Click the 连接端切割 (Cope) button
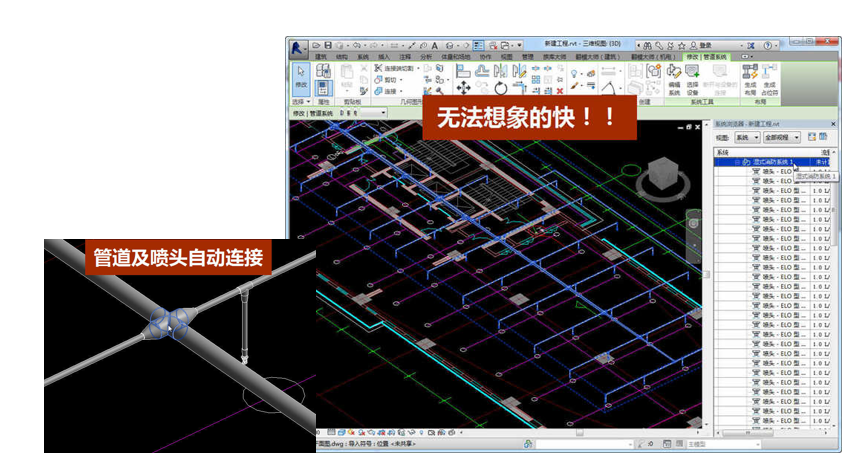 click(396, 68)
